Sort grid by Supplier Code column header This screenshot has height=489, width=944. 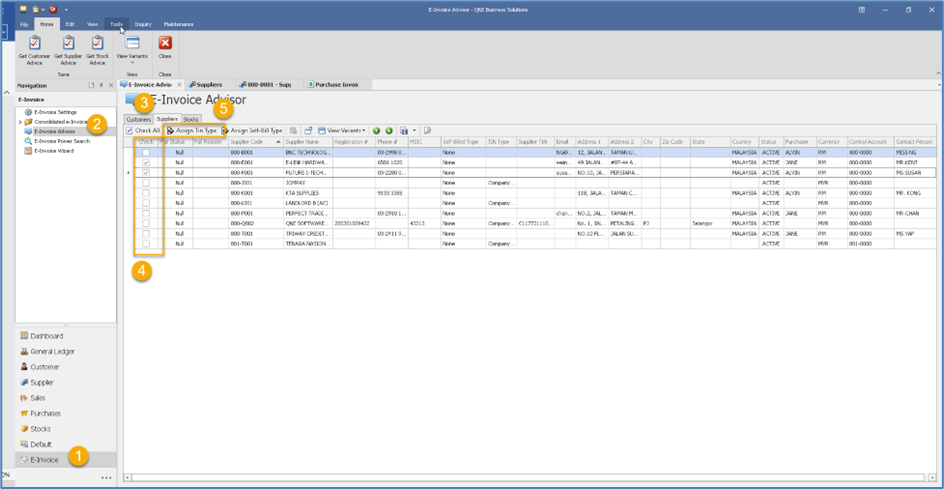246,142
